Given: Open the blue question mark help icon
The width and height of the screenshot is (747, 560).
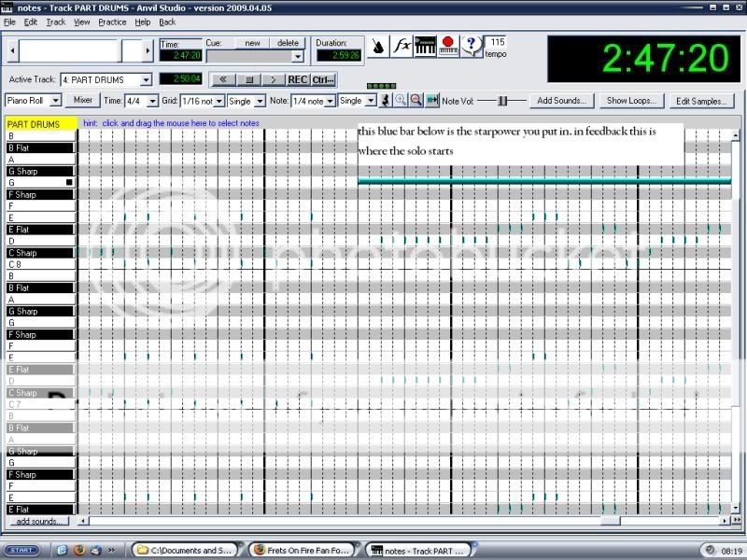Looking at the screenshot, I should click(472, 46).
